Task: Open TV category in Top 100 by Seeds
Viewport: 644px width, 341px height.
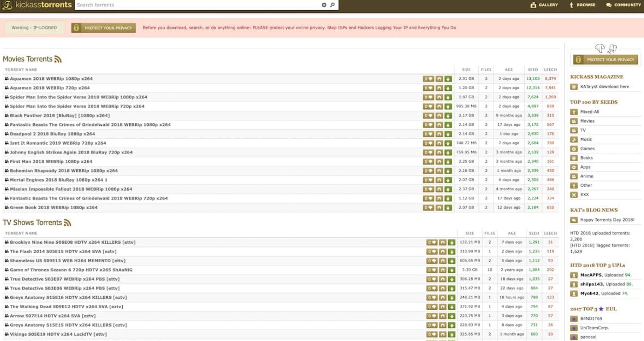Action: pos(583,130)
